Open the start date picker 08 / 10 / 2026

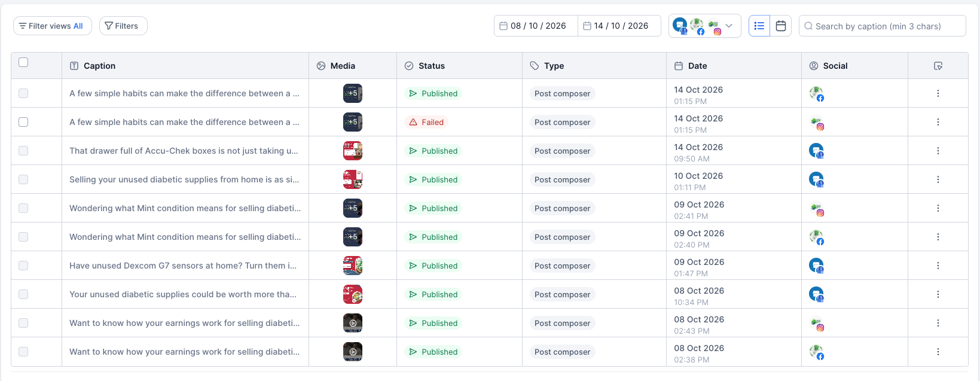tap(536, 26)
